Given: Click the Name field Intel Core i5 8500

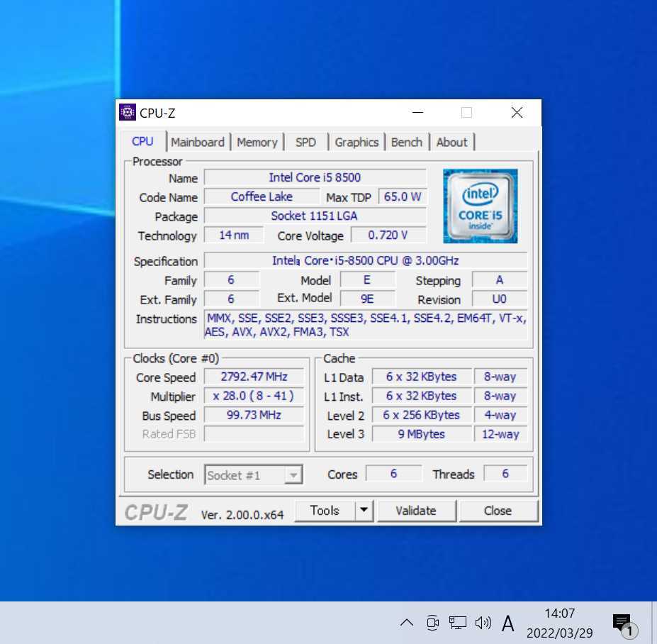Looking at the screenshot, I should tap(315, 177).
